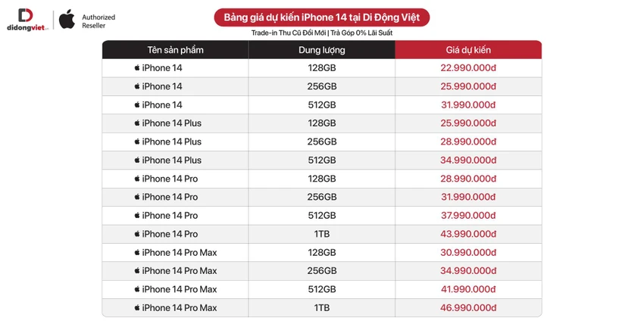Click the 1TB capacity for iPhone 14 Pro
Image resolution: width=644 pixels, height=321 pixels.
pos(322,234)
